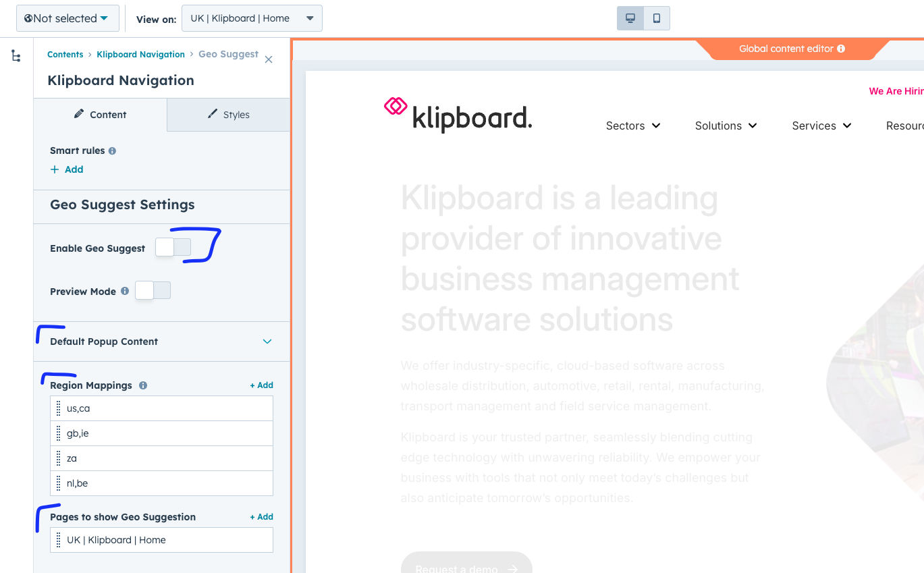Click the Smart rules info icon
The image size is (924, 573).
tap(112, 151)
